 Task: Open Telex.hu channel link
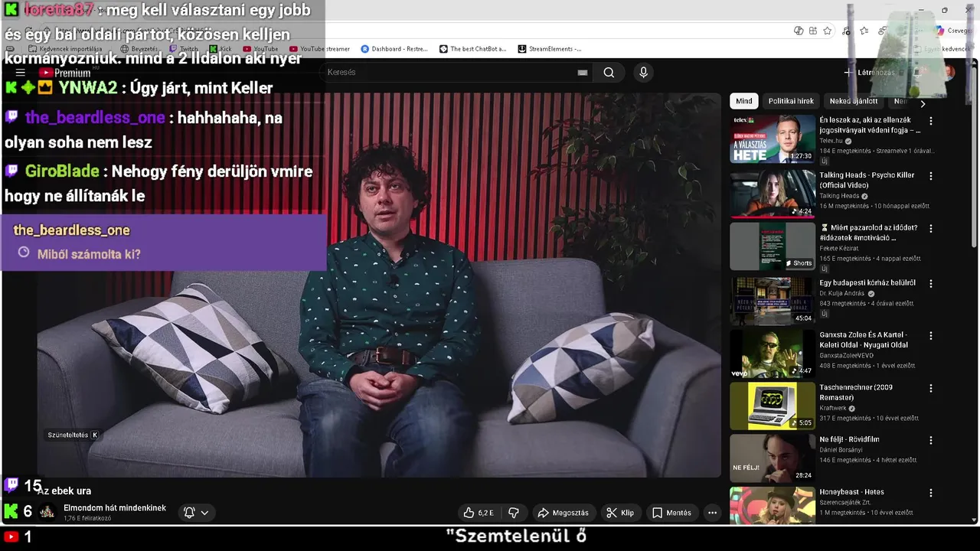(831, 141)
